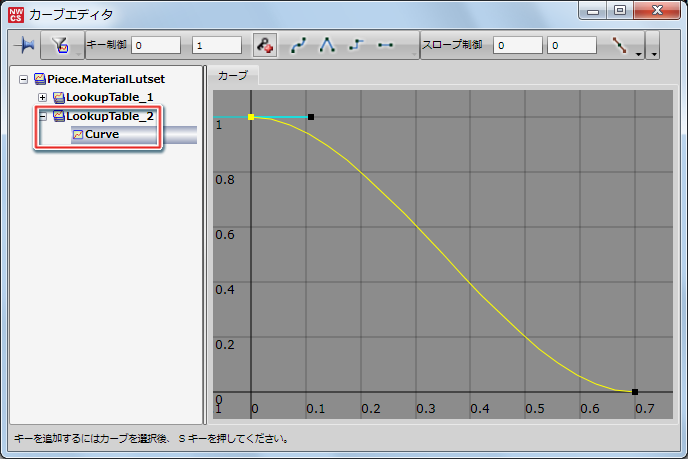Select the linear peak tangent icon
Viewport: 688px width, 459px height.
(327, 46)
